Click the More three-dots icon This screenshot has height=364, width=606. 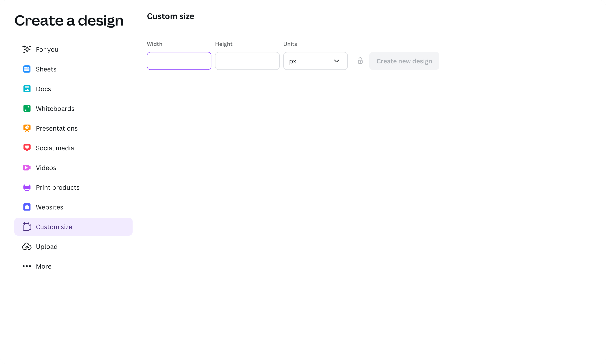27,266
